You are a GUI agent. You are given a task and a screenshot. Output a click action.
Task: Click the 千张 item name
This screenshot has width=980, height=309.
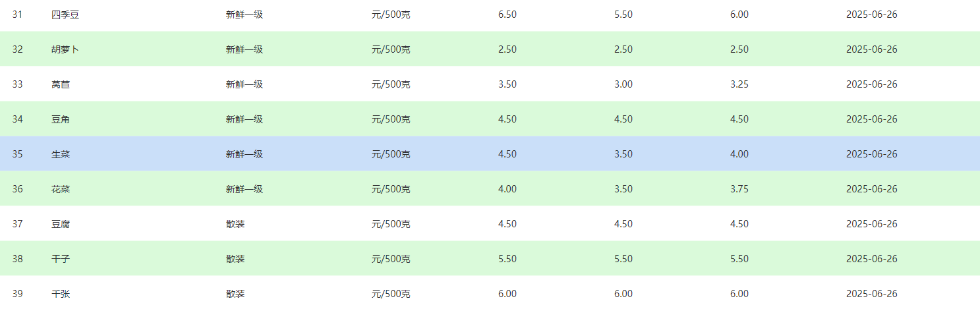pos(61,294)
